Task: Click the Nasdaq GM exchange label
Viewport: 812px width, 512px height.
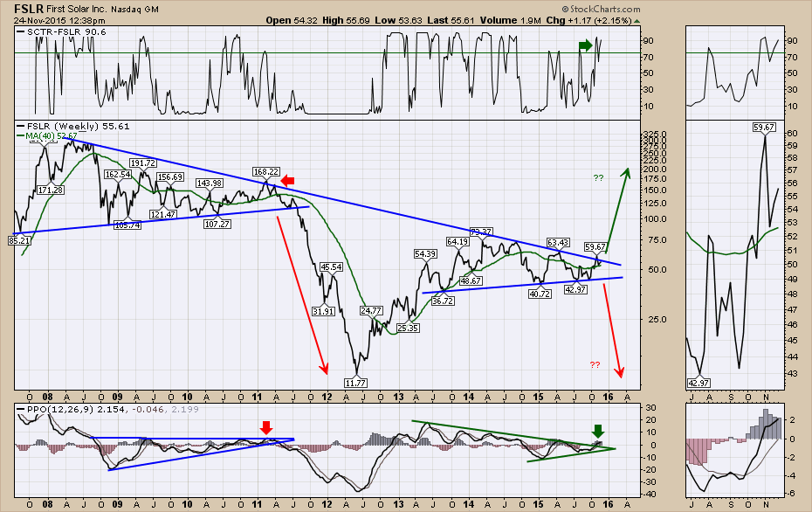Action: (x=134, y=10)
